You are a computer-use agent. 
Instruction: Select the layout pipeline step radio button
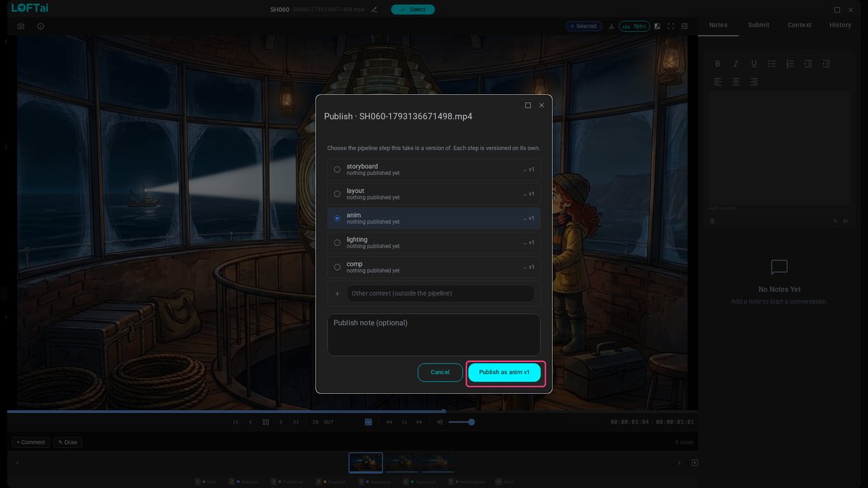tap(337, 194)
